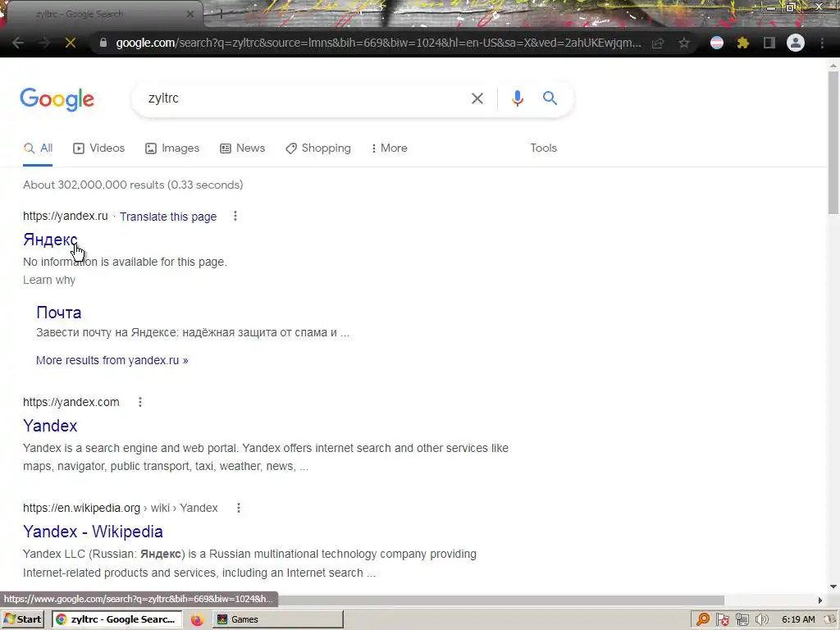
Task: Click https://yandex.ru result URL text
Action: [66, 216]
